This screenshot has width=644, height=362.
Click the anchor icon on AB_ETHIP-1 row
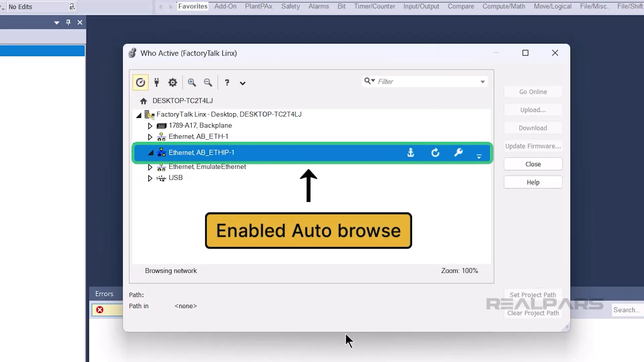411,153
